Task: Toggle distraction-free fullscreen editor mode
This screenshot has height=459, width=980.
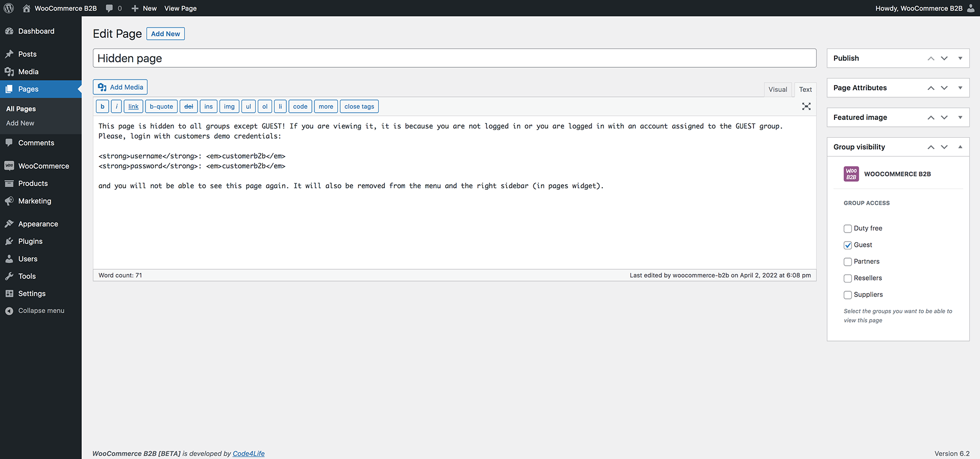Action: pos(806,107)
